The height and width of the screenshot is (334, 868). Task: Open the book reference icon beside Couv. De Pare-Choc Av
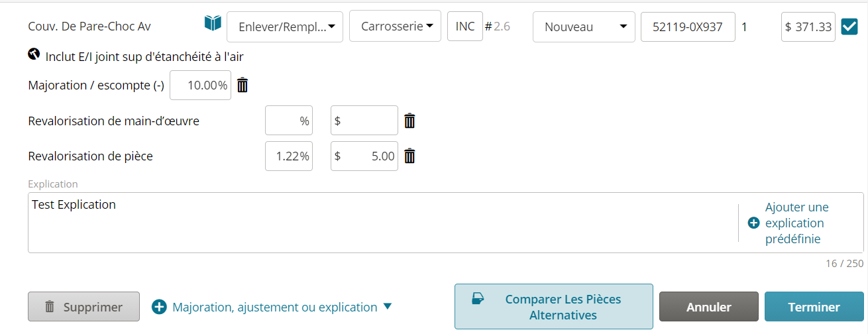coord(212,24)
